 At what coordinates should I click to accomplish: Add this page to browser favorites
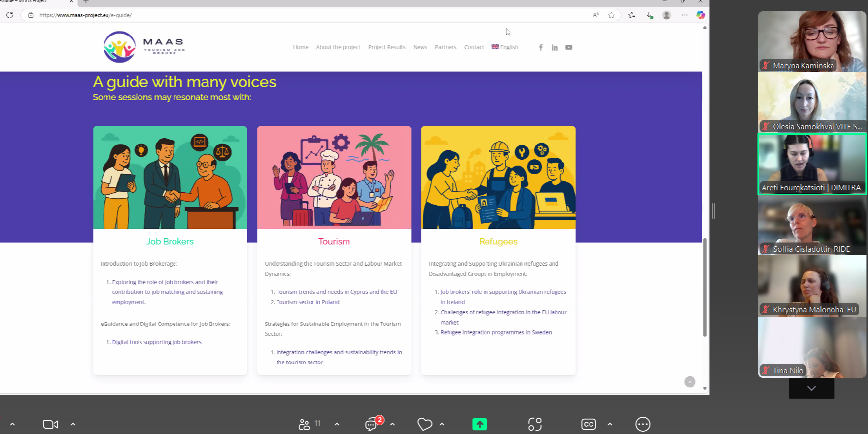pos(611,15)
